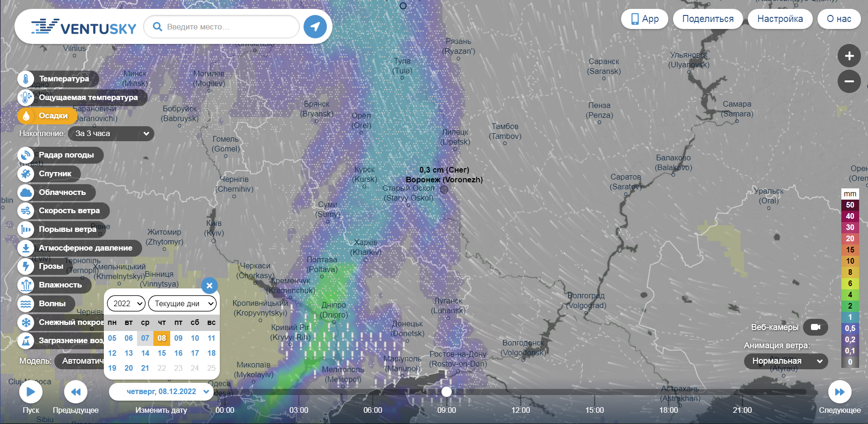Viewport: 868px width, 424px height.
Task: Click the mm unit label on legend
Action: pos(850,194)
